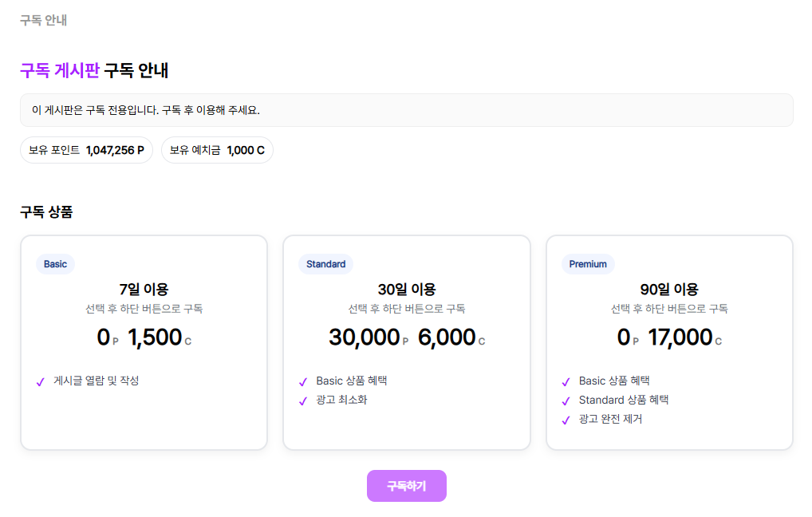The height and width of the screenshot is (517, 812).
Task: Open the 구독 안내 breadcrumb at top
Action: (x=43, y=20)
